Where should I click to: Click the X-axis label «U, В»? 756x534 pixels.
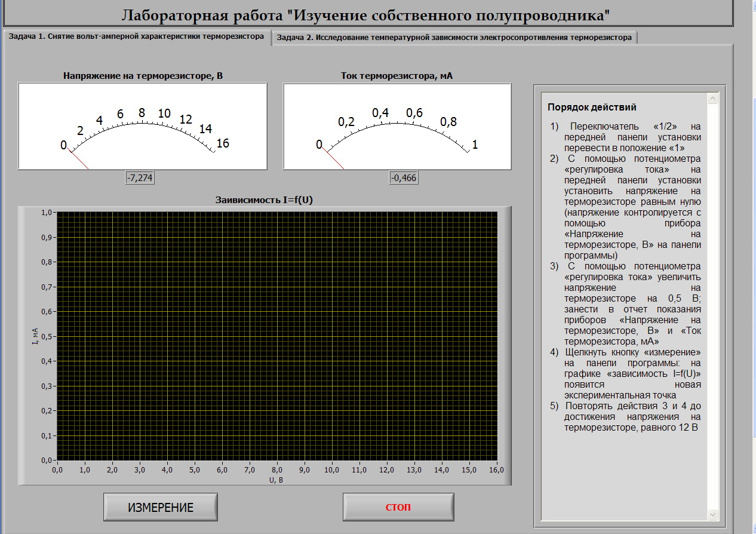[277, 479]
